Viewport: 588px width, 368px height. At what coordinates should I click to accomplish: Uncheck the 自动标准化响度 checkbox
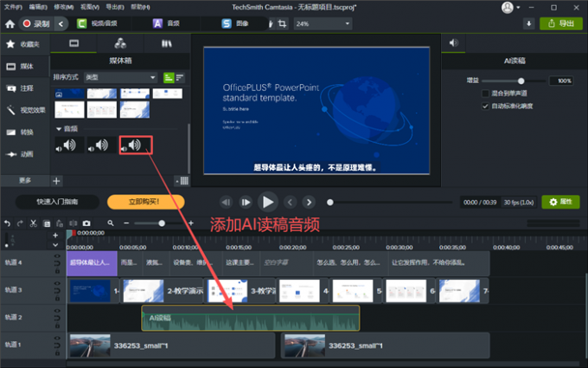point(485,107)
